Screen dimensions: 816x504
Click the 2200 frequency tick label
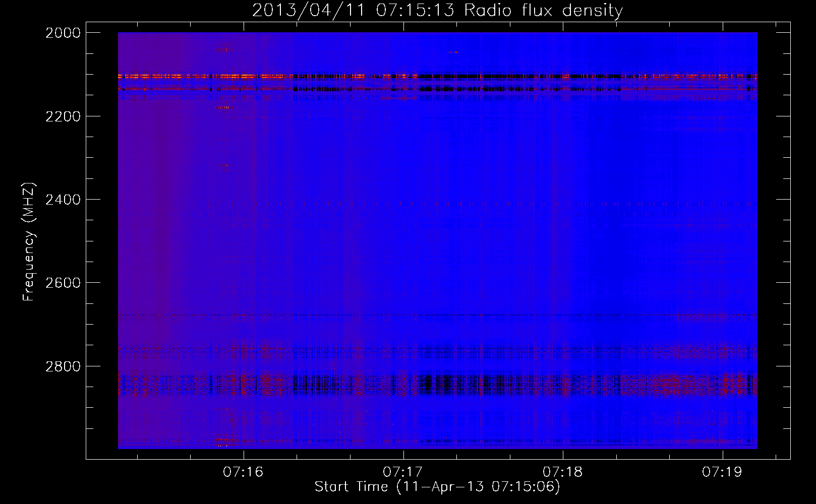click(63, 116)
